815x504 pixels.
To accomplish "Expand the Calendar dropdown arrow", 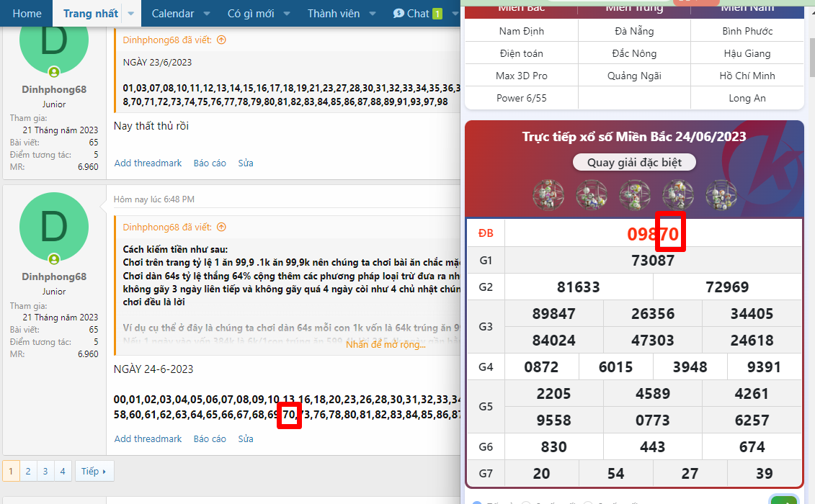I will (x=207, y=14).
